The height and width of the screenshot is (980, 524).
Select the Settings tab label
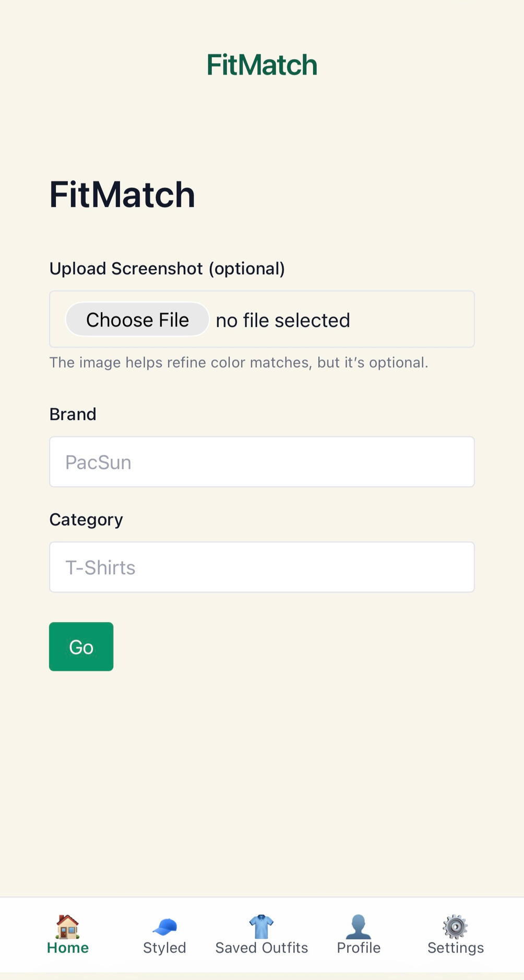pyautogui.click(x=455, y=948)
